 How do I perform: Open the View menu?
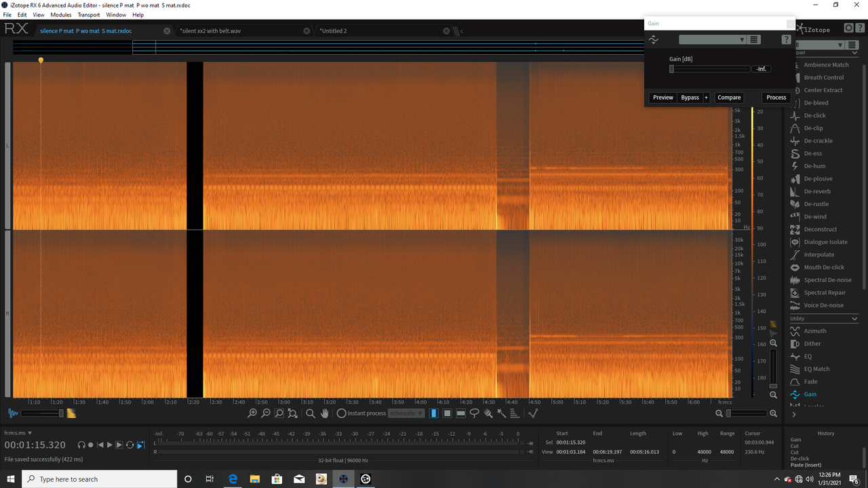[x=39, y=15]
